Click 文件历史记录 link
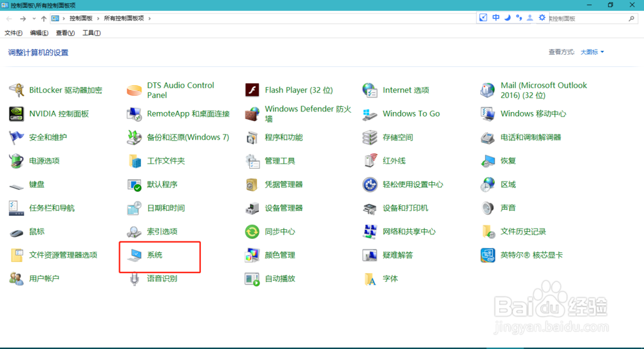Viewport: 644px width, 349px height. 523,231
